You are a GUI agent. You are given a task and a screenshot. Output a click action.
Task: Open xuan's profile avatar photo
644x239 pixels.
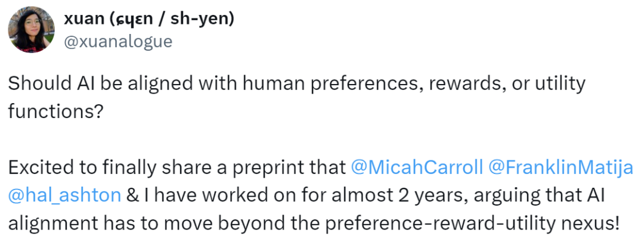coord(32,30)
